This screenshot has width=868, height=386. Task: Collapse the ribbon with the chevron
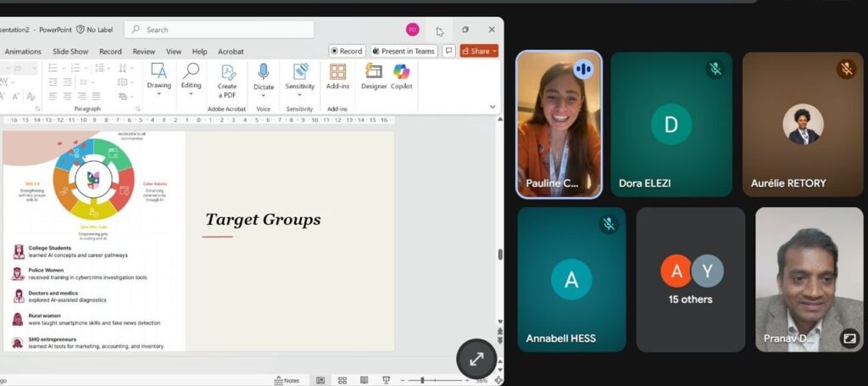click(x=492, y=107)
